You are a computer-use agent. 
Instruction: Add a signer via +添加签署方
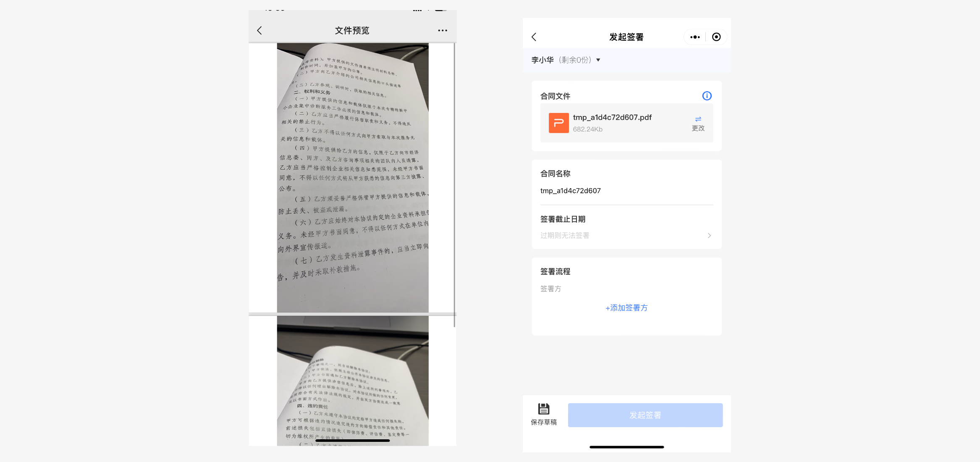point(626,308)
